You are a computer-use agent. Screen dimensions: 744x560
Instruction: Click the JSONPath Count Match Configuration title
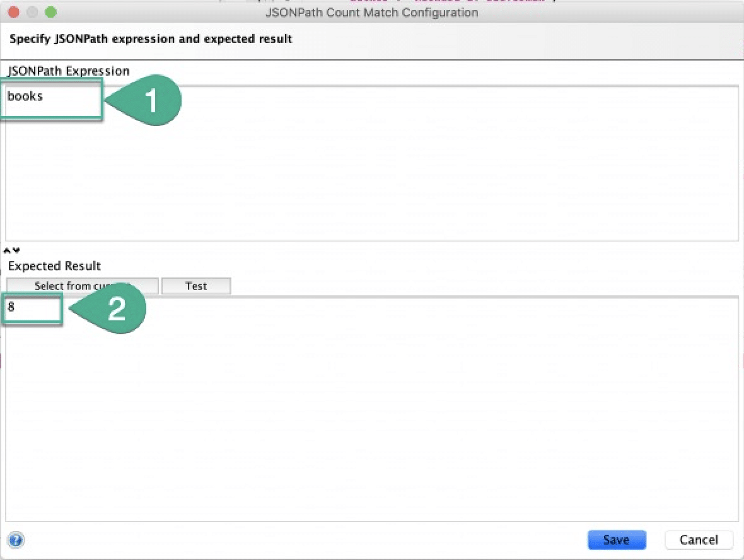click(371, 13)
